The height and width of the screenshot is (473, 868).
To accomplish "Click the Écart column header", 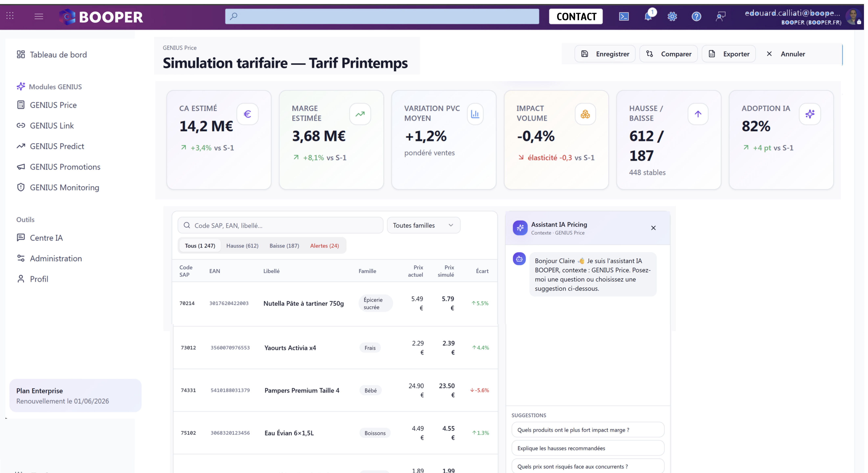I will 482,271.
